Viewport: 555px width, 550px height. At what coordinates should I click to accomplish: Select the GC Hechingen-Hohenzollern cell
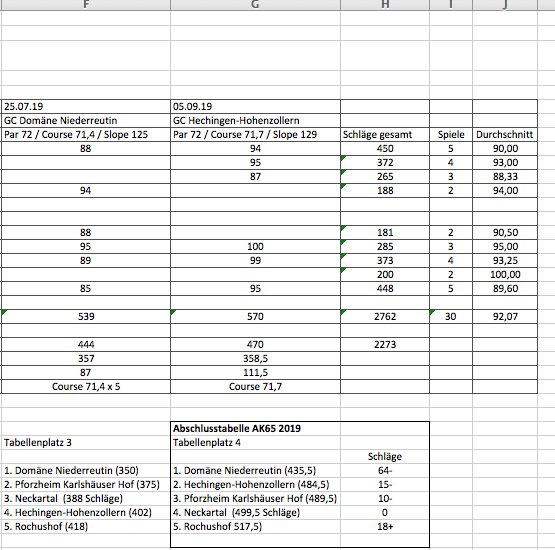point(255,121)
